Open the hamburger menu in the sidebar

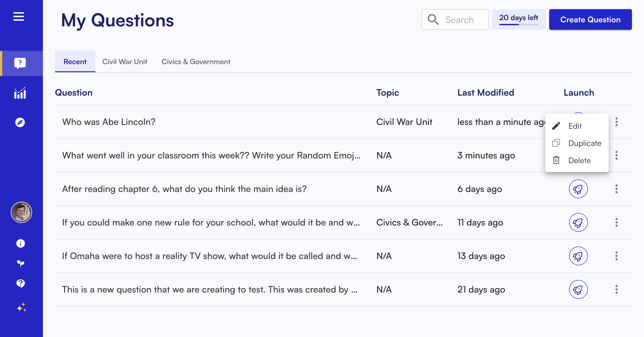point(19,17)
